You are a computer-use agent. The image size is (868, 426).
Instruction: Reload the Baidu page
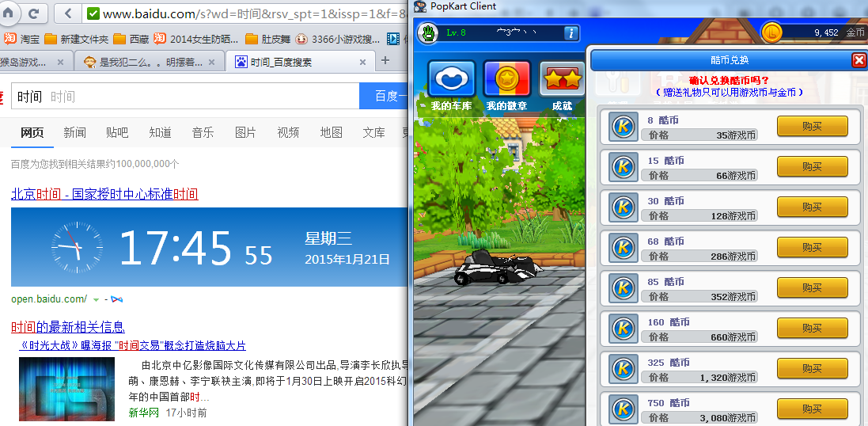tap(34, 13)
